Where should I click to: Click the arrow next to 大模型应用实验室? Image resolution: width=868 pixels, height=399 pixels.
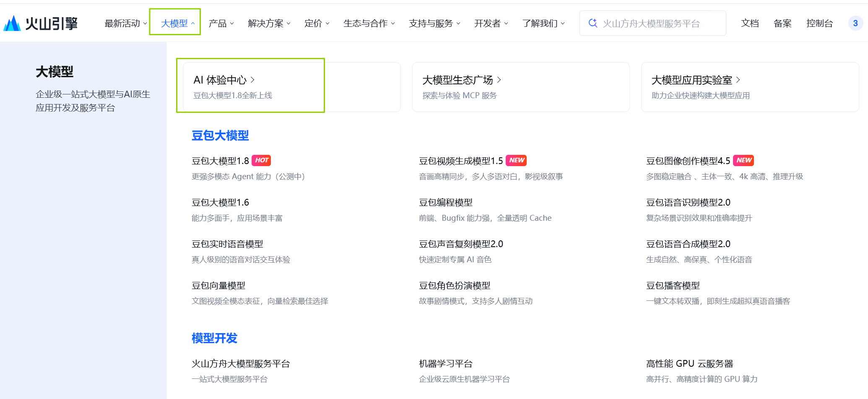pos(738,80)
